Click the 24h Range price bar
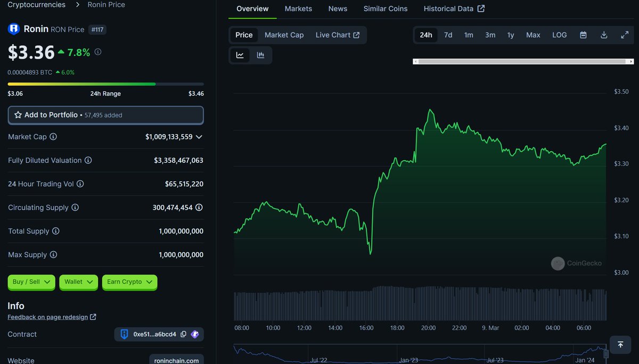The image size is (639, 364). tap(105, 84)
